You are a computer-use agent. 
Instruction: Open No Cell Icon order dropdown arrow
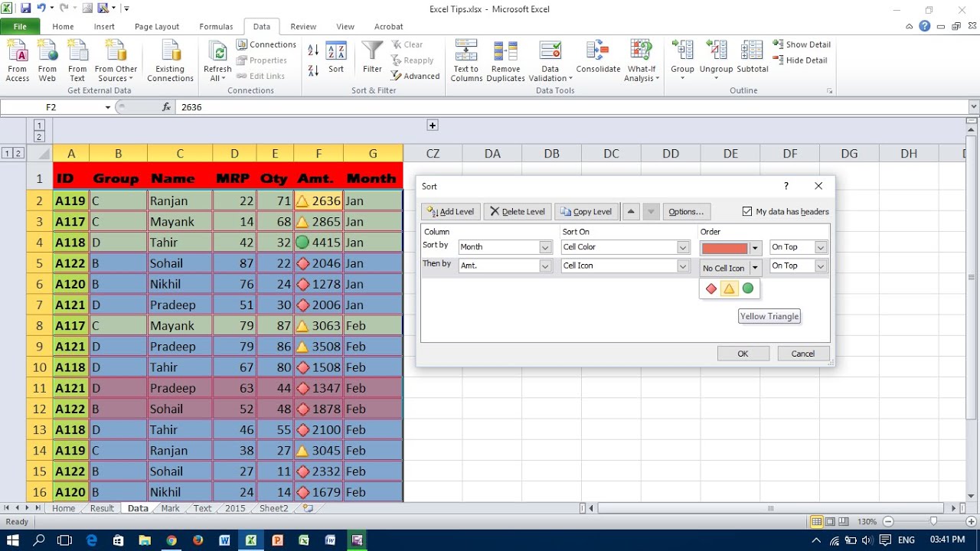point(755,268)
